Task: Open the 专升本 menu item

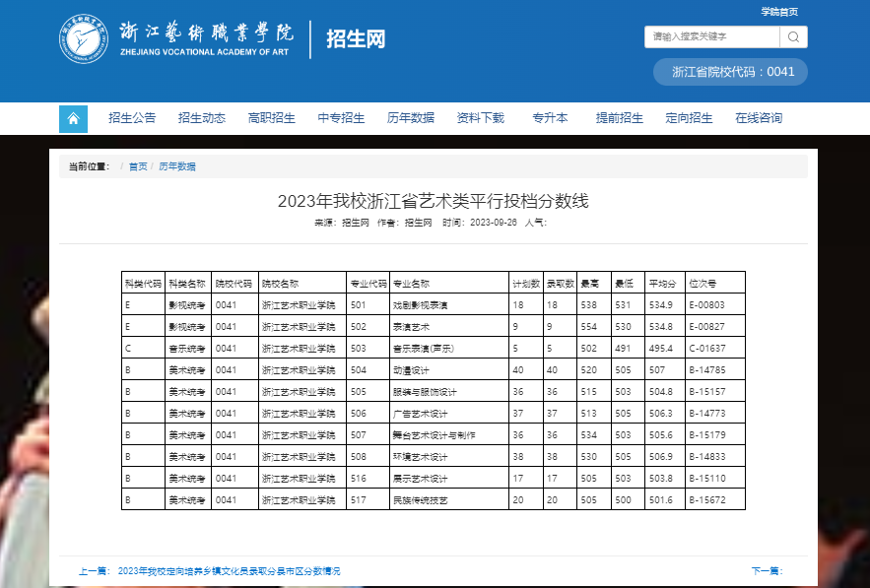Action: pos(550,118)
